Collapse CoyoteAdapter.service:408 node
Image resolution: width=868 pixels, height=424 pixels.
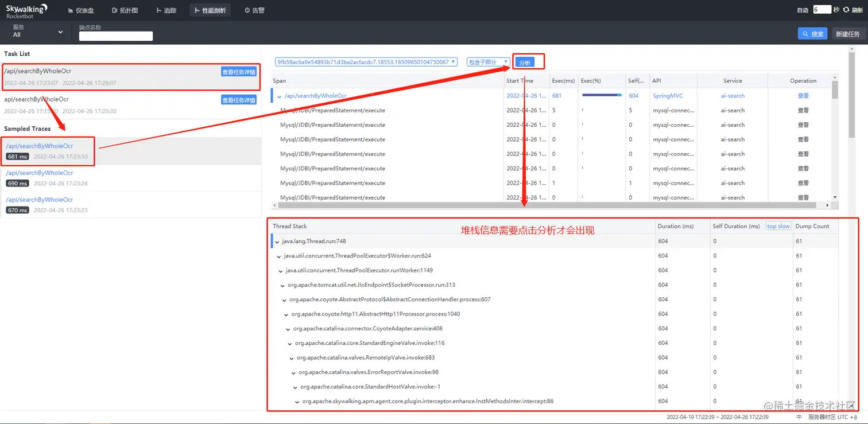coord(288,329)
